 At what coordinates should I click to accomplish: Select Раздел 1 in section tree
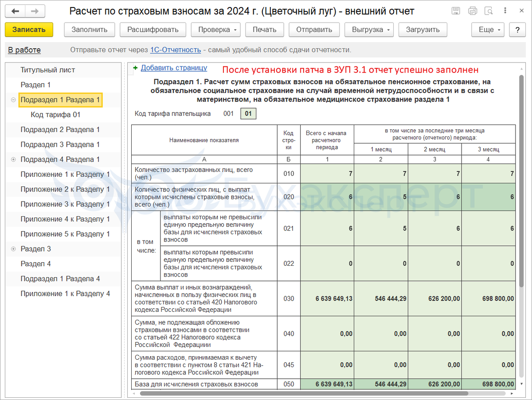[36, 85]
